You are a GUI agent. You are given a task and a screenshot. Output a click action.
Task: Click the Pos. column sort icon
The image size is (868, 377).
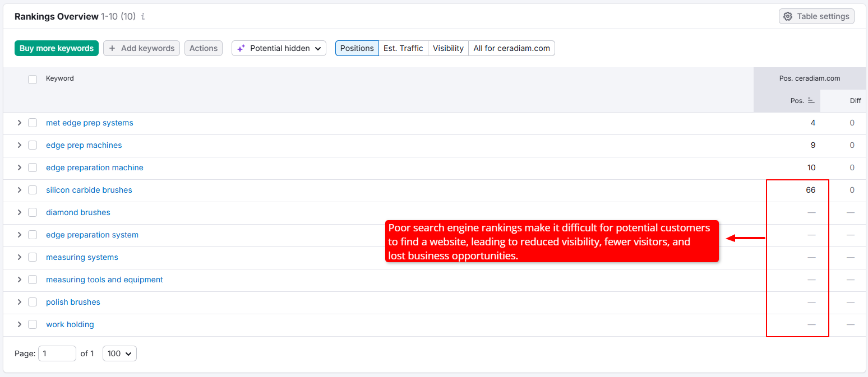[811, 101]
